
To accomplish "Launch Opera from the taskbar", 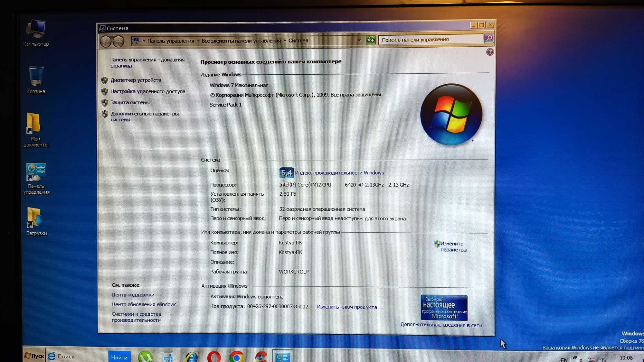I will click(x=214, y=357).
